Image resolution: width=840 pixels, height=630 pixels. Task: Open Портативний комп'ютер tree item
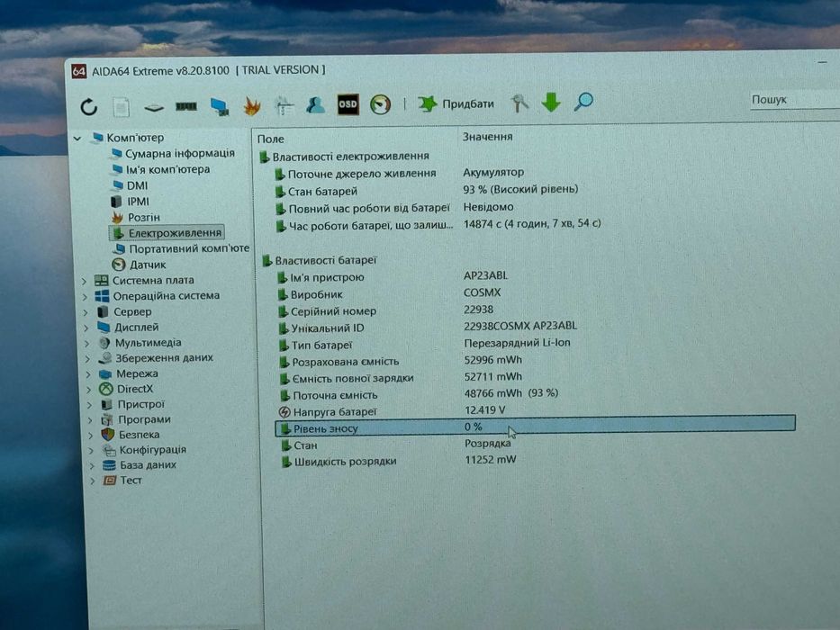(x=181, y=248)
